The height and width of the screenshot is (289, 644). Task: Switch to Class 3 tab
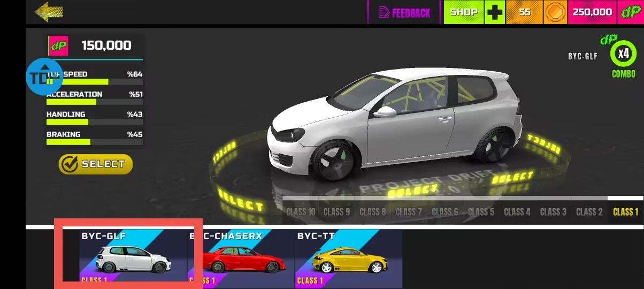(553, 212)
